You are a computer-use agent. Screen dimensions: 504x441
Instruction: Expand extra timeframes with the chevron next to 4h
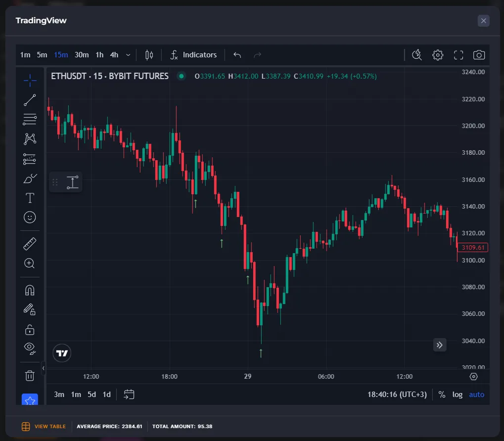[128, 55]
